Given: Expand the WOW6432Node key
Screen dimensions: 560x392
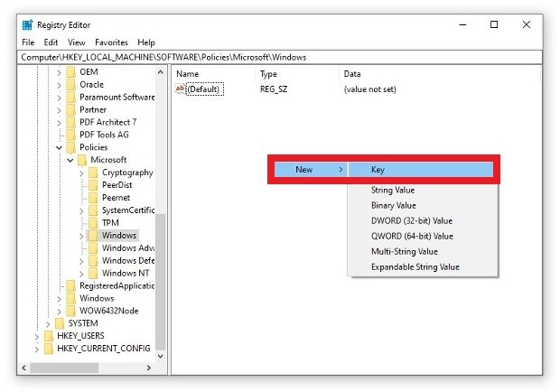Looking at the screenshot, I should coord(60,312).
